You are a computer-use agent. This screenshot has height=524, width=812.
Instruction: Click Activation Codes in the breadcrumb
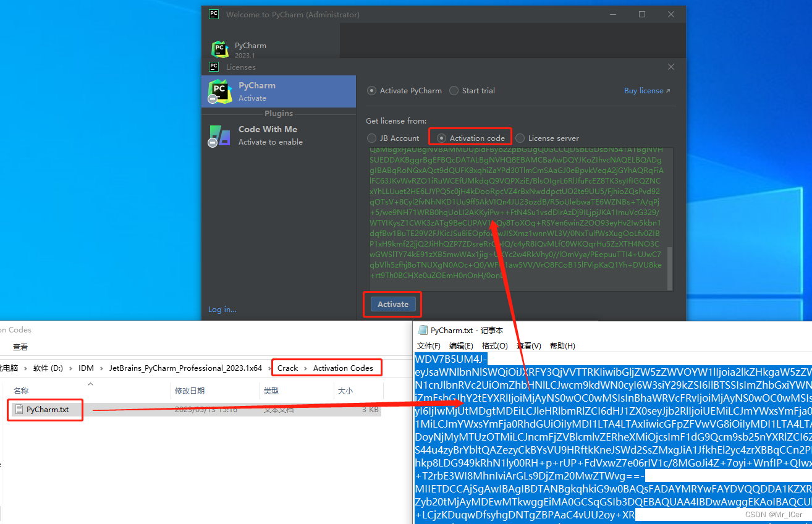point(343,368)
